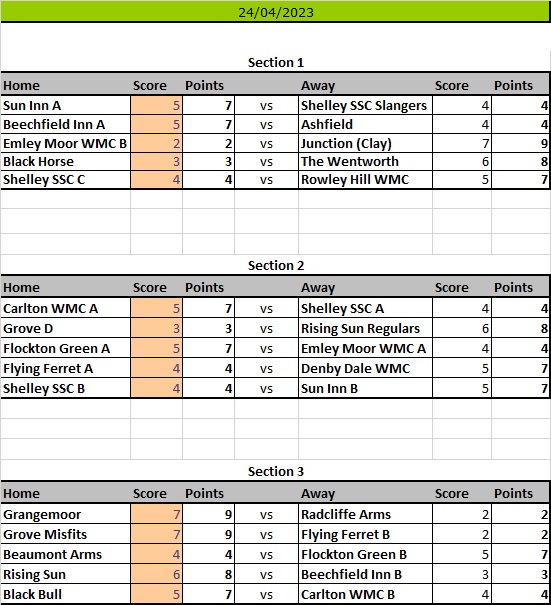Click Beechfield Inn A orange score cell
Screen dimensions: 551x605
click(156, 124)
